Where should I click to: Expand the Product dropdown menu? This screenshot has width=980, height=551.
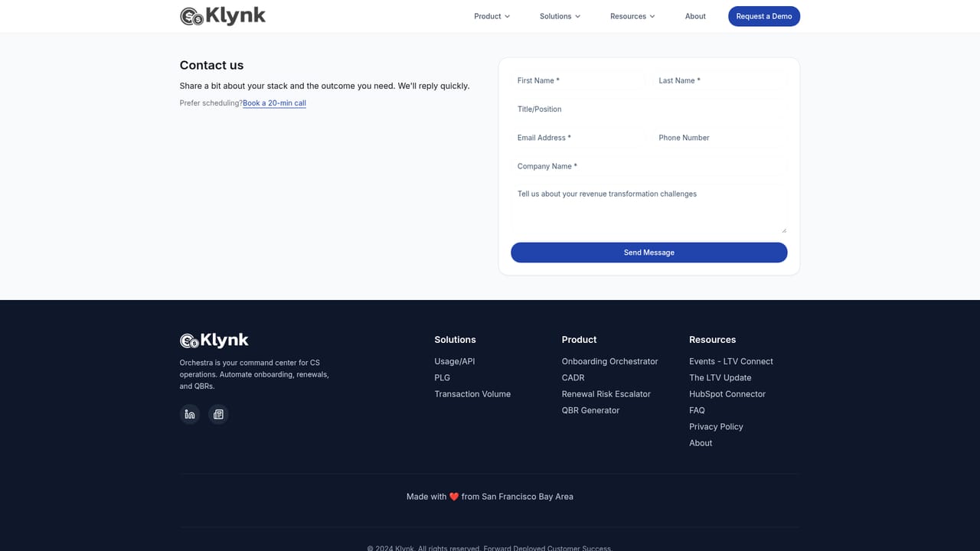coord(492,16)
